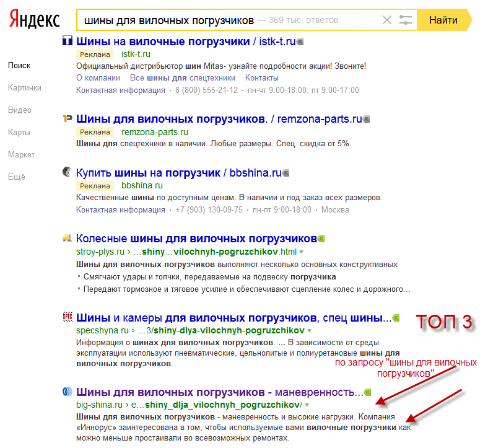Image resolution: width=488 pixels, height=448 pixels.
Task: Click the specshyna.ru domain link
Action: 102,330
